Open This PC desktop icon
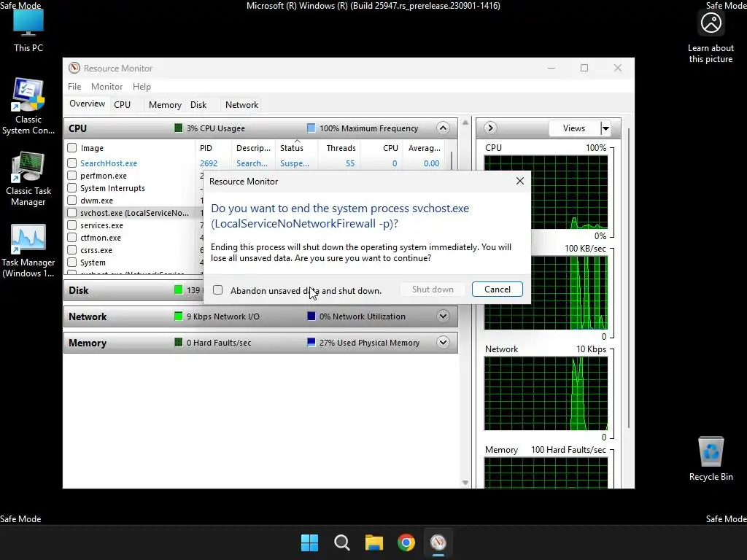Viewport: 747px width, 560px height. pos(28,31)
